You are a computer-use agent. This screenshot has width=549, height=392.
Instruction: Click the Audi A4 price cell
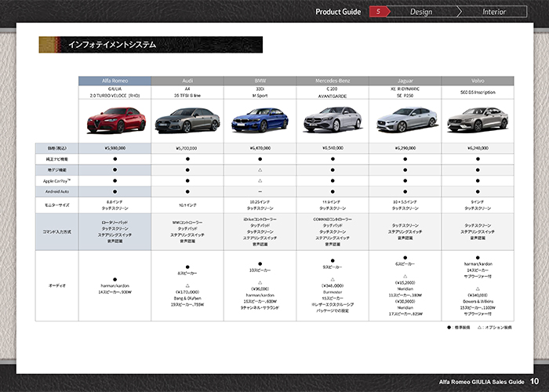[x=187, y=148]
